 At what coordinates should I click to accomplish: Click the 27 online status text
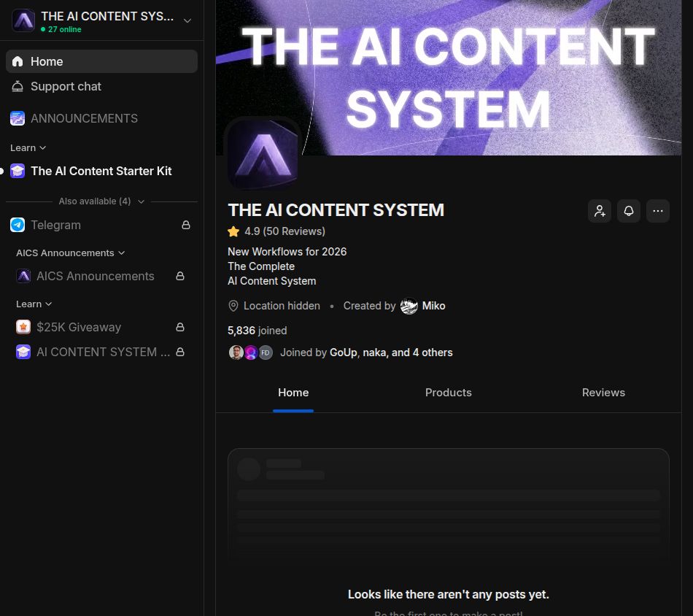tap(64, 30)
